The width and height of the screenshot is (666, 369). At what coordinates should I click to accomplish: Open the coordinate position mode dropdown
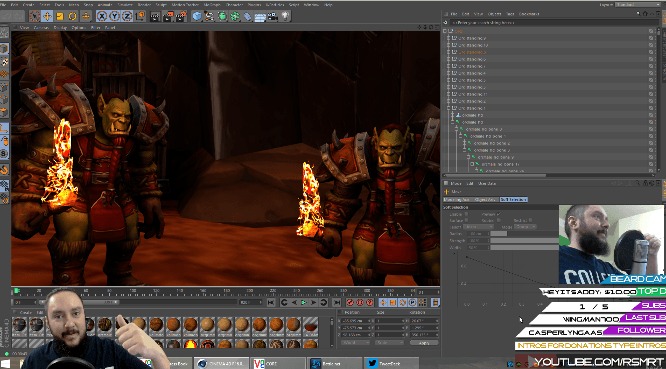[x=355, y=342]
